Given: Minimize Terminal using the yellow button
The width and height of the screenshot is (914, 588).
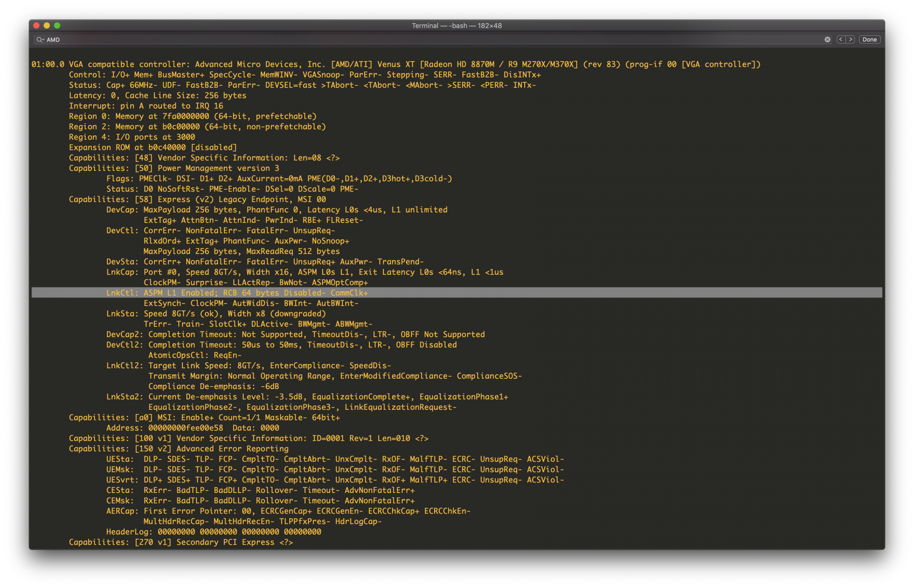Looking at the screenshot, I should (47, 26).
